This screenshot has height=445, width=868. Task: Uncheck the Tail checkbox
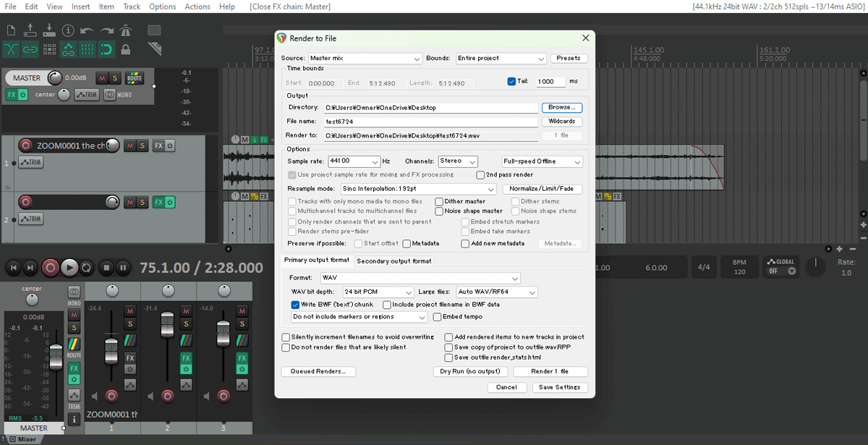[511, 82]
